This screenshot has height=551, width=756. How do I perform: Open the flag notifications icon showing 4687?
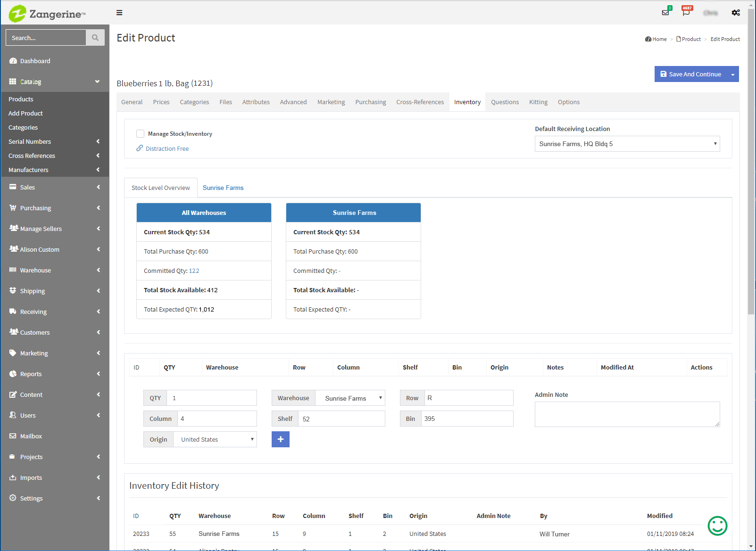(x=686, y=12)
